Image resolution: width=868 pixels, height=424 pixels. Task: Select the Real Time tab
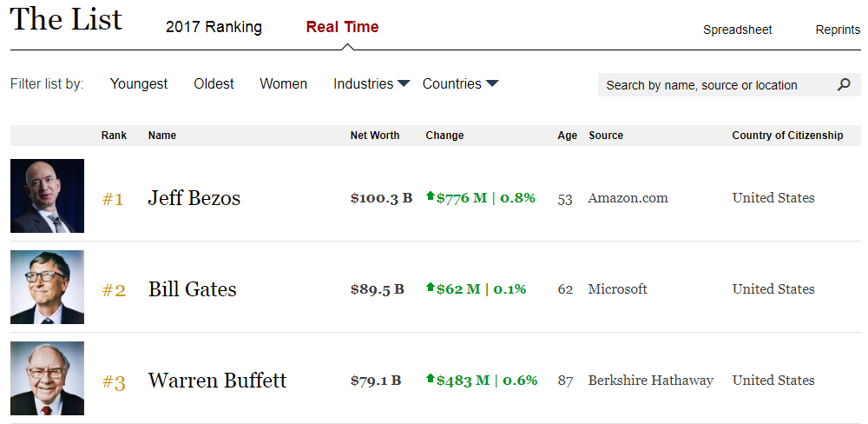342,27
